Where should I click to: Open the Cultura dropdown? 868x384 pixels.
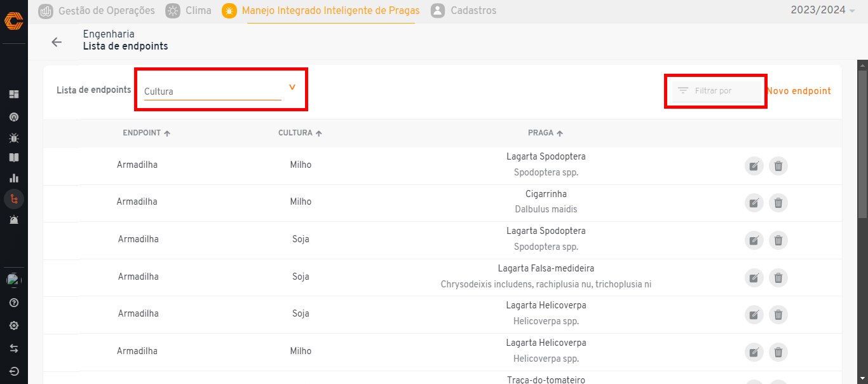(x=220, y=91)
